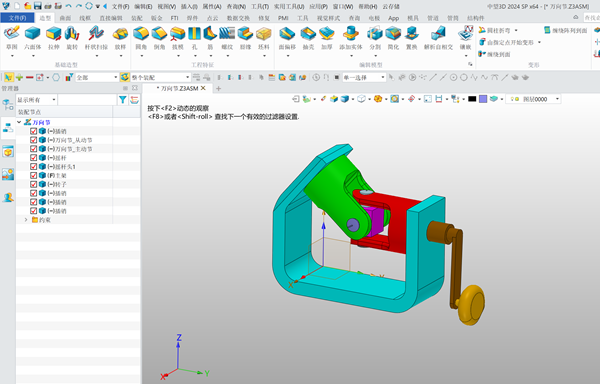Activate the 分割 (Divide) tool
This screenshot has height=384, width=600.
375,38
